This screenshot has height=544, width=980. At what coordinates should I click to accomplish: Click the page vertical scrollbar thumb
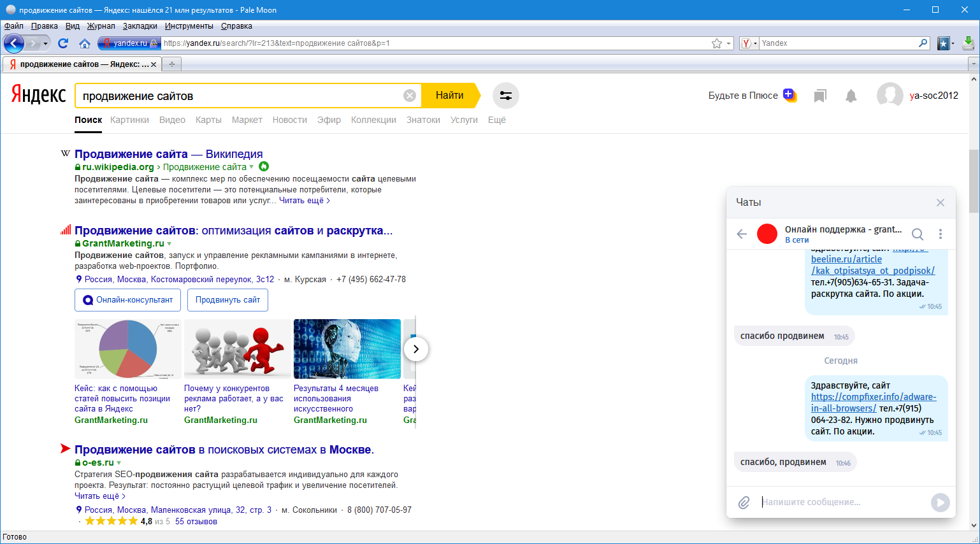click(974, 182)
